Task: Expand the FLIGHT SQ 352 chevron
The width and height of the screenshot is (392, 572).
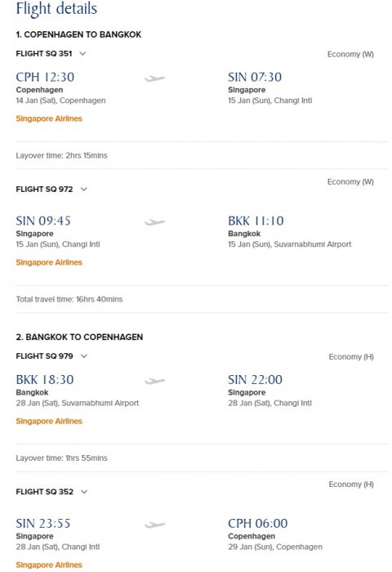Action: [84, 492]
